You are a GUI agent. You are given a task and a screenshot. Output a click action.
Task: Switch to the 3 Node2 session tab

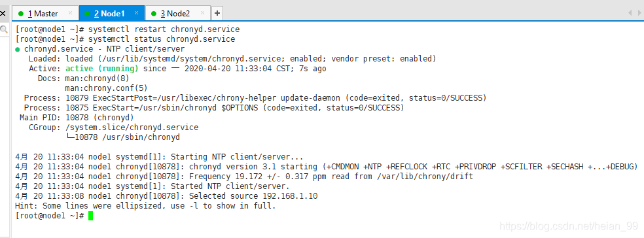[x=175, y=14]
